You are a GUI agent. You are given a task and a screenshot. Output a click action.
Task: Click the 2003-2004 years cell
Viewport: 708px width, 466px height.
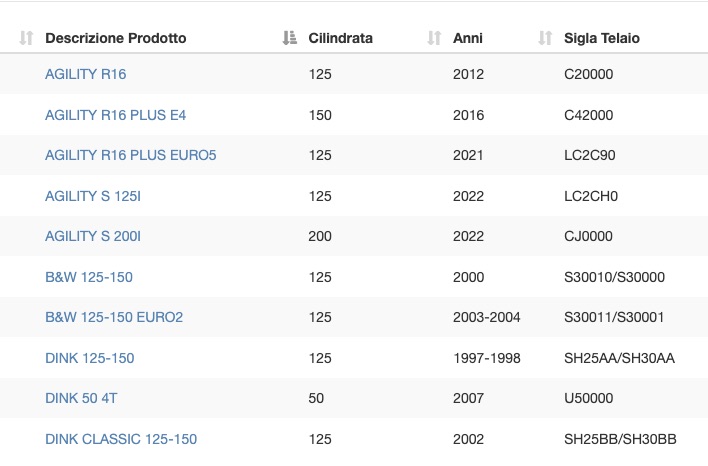click(x=486, y=317)
